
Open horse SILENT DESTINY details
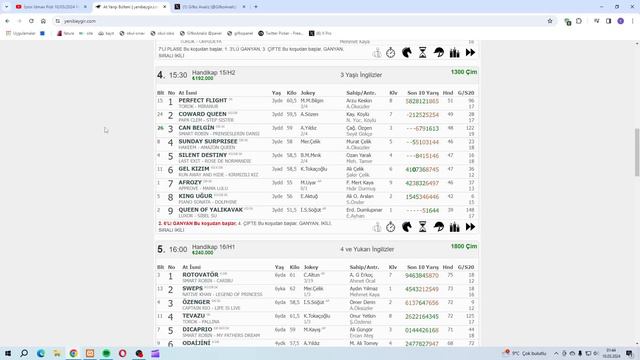(x=202, y=155)
